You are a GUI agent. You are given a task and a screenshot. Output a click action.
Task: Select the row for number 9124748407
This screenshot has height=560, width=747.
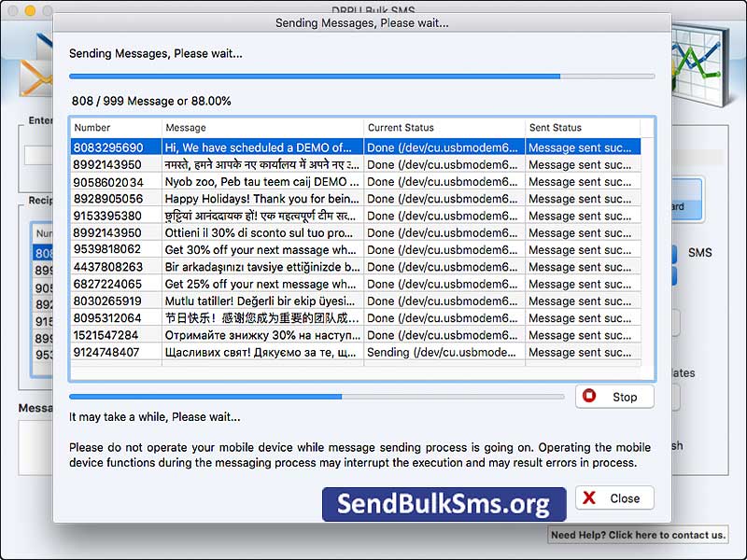point(280,352)
